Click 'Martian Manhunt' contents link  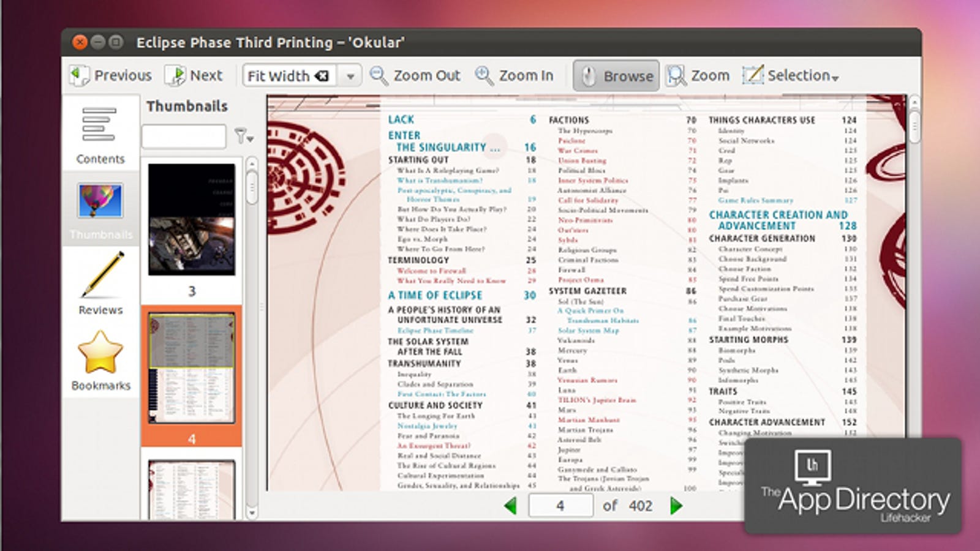(589, 420)
